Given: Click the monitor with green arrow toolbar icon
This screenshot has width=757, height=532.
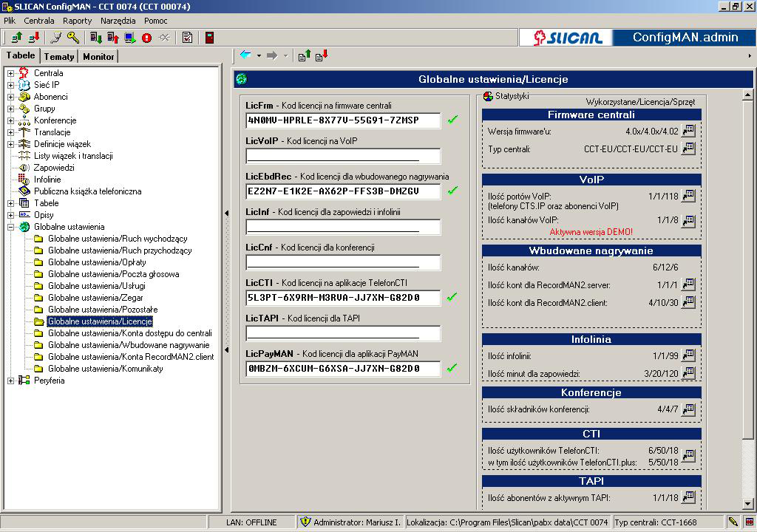Looking at the screenshot, I should pos(130,37).
